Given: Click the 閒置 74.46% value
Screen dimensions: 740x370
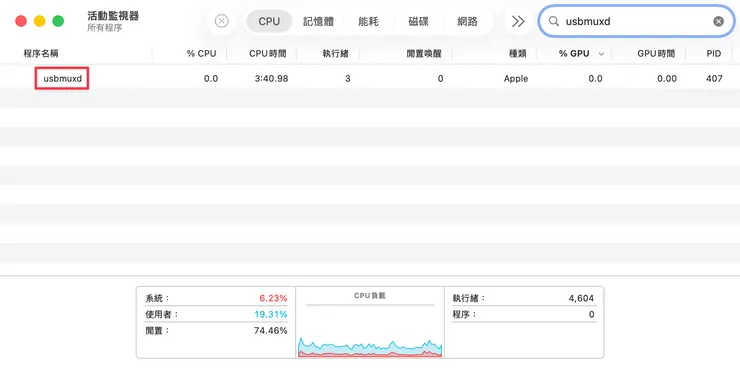Looking at the screenshot, I should pyautogui.click(x=270, y=330).
